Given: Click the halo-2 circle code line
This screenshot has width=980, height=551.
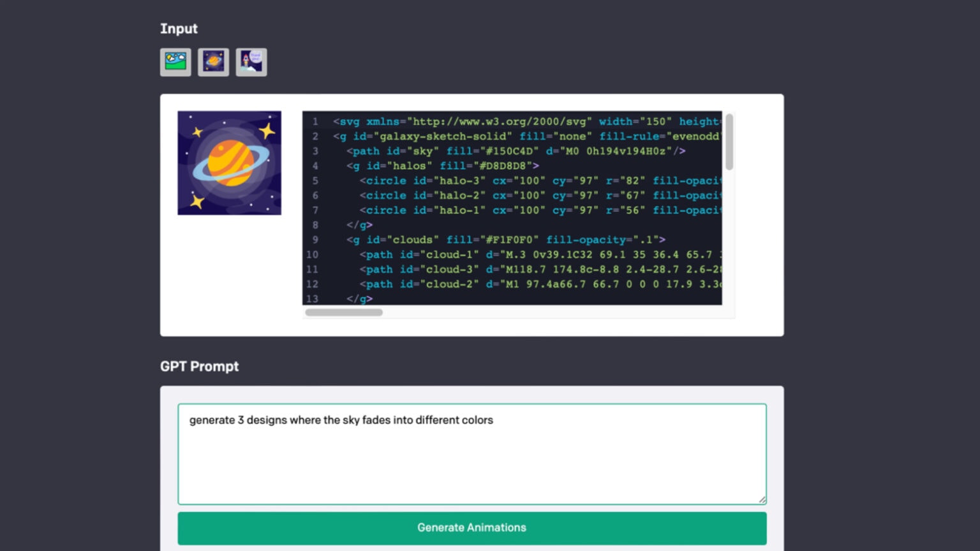Looking at the screenshot, I should (510, 195).
